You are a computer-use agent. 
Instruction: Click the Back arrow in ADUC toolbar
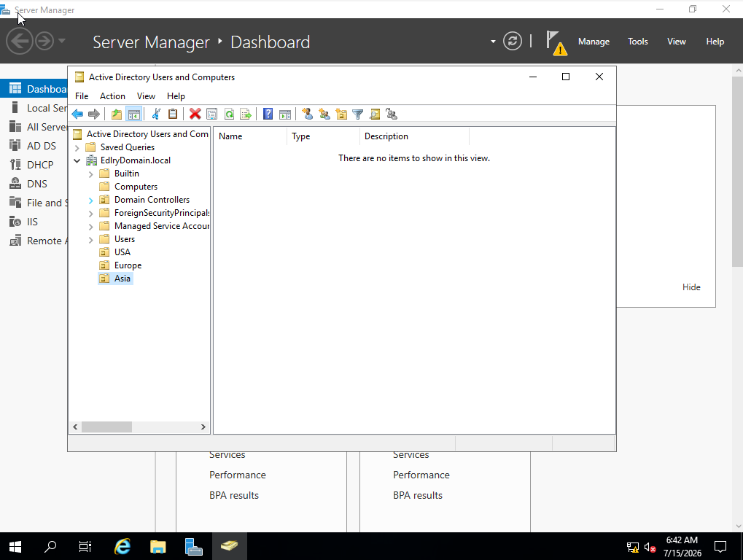click(x=77, y=114)
